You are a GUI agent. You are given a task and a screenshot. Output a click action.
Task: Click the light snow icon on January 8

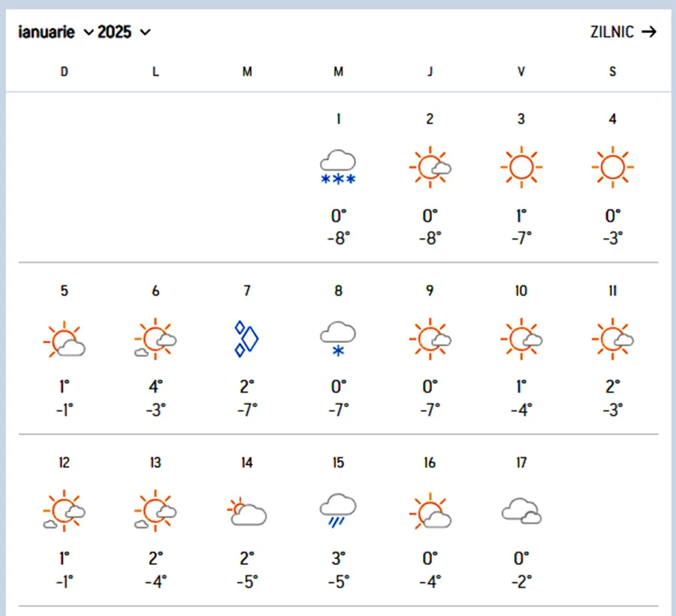point(338,338)
